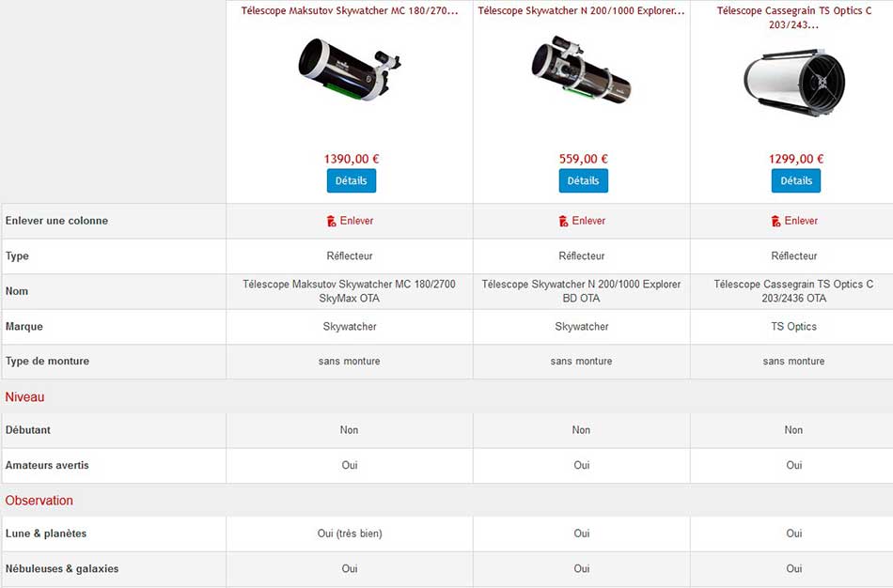Screen dimensions: 893x588
Task: Click the Maksutov Skywatcher MC 180 telescope image
Action: coord(350,69)
